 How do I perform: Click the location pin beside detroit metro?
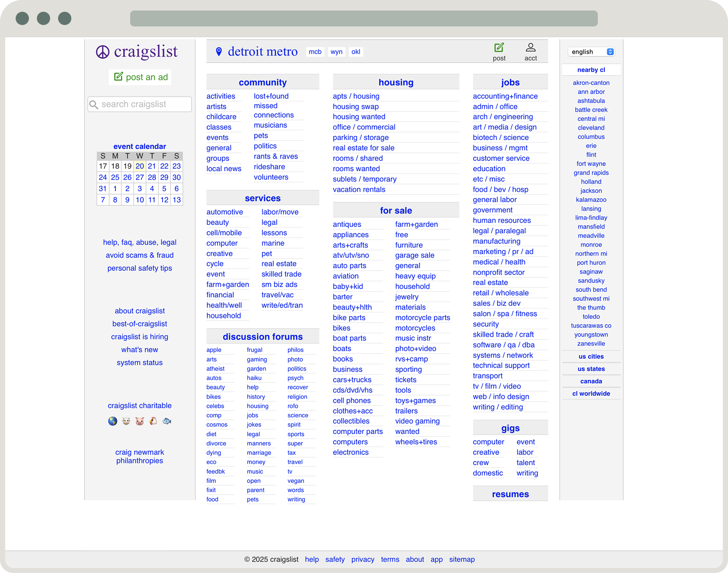point(219,51)
